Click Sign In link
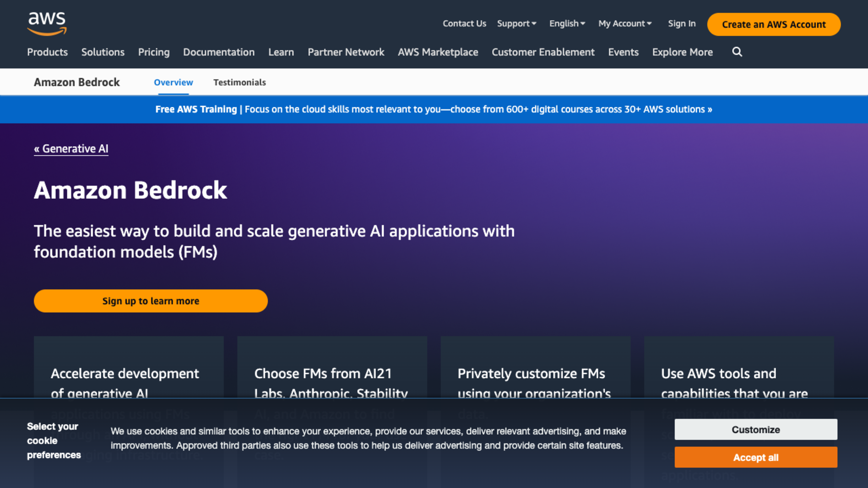The image size is (868, 488). click(682, 23)
